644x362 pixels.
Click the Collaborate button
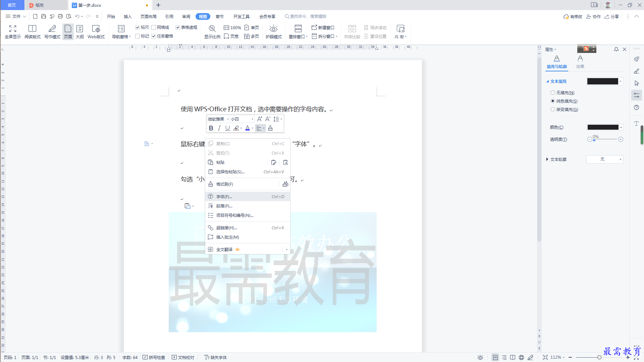tap(593, 16)
